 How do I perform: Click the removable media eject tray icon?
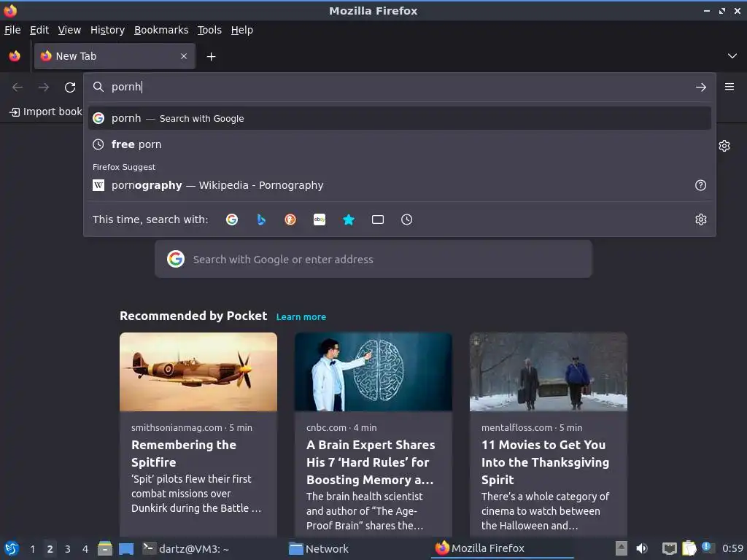point(621,548)
